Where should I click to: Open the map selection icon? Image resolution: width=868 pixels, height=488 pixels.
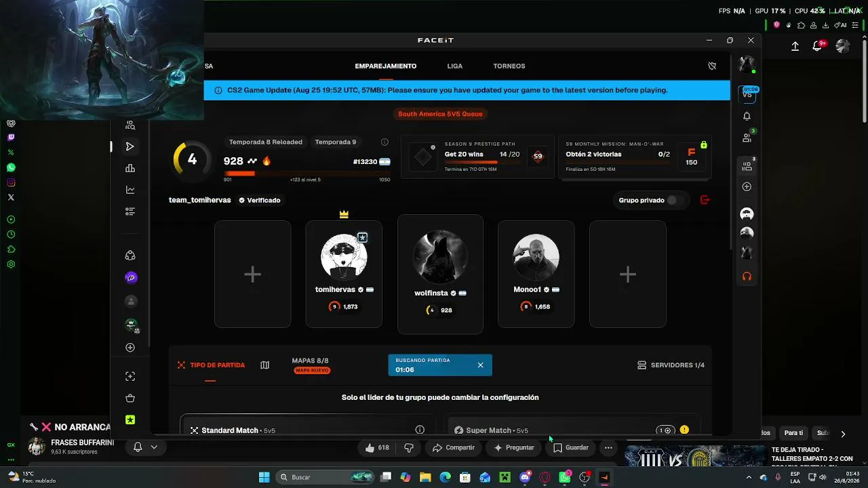pyautogui.click(x=264, y=365)
